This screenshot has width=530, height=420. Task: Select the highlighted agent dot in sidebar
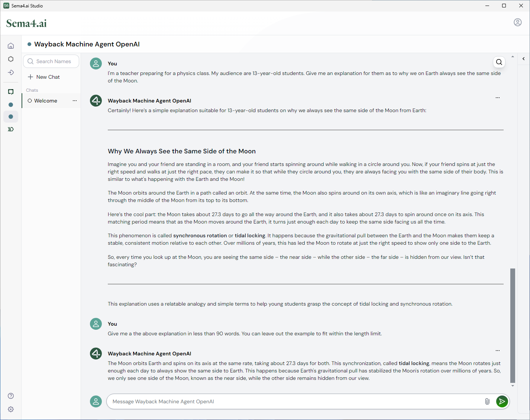coord(11,117)
